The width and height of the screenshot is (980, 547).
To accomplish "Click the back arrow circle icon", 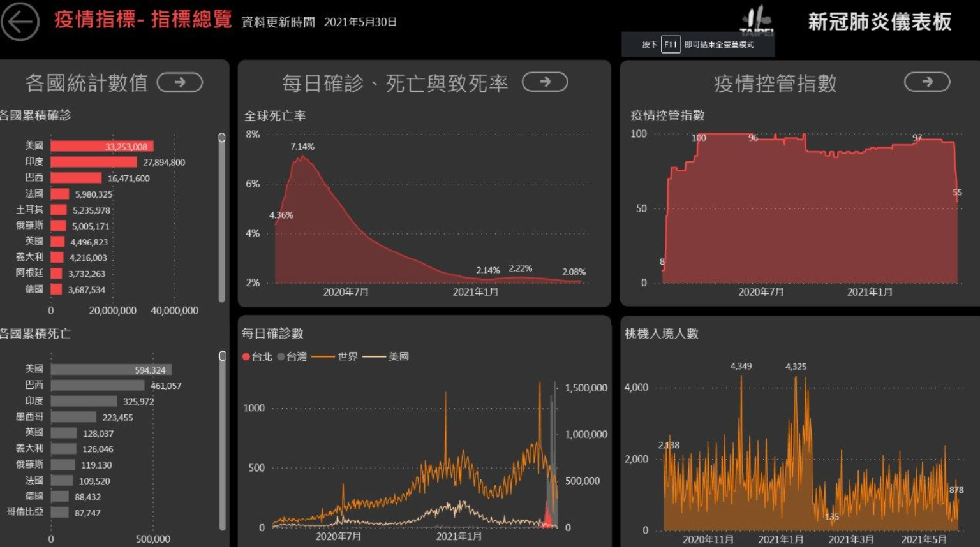I will click(x=20, y=22).
